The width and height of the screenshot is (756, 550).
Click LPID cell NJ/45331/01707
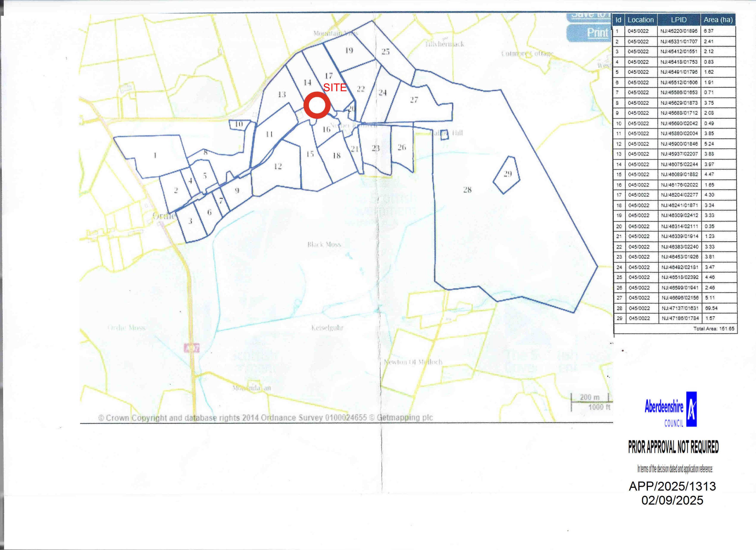(x=679, y=41)
